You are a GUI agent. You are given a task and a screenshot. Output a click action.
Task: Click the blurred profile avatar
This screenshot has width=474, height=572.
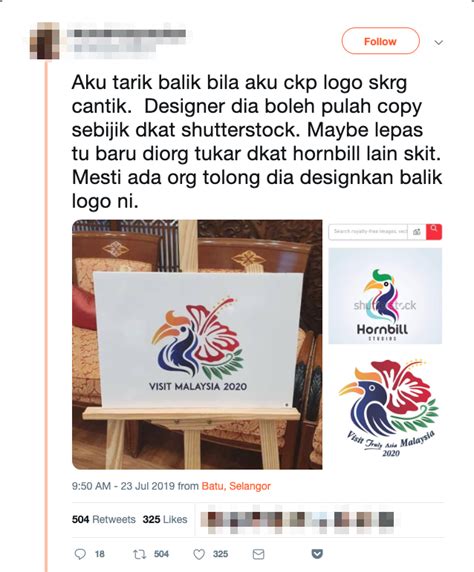click(x=44, y=44)
